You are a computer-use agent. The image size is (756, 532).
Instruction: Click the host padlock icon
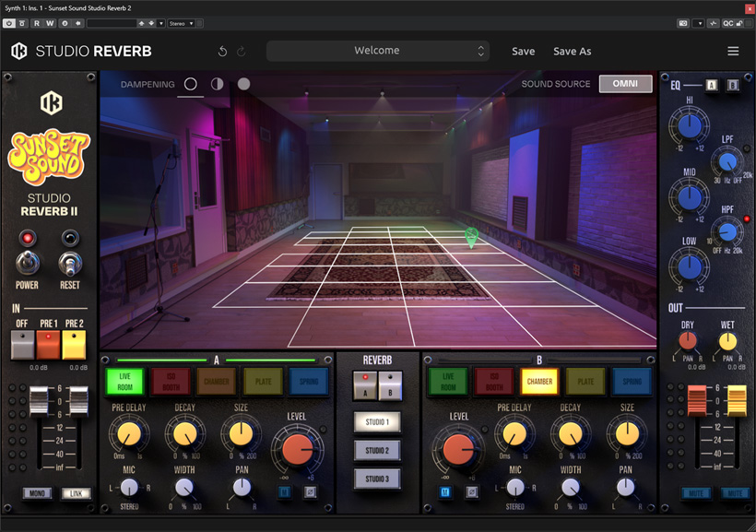[x=738, y=23]
